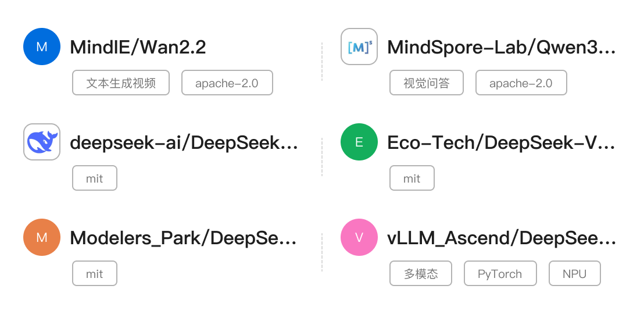Screen dimensions: 644x314
Task: Click apache-2.0 tag under MindSpore-Lab
Action: pyautogui.click(x=521, y=83)
